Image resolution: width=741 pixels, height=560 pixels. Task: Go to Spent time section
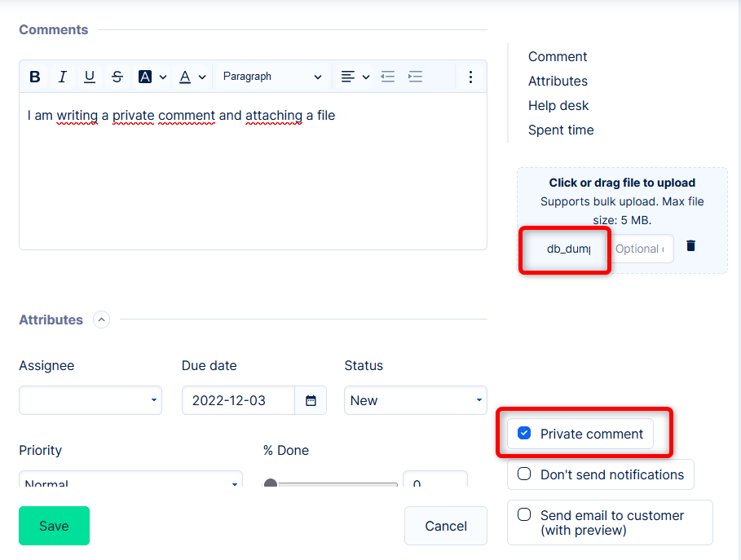[561, 130]
